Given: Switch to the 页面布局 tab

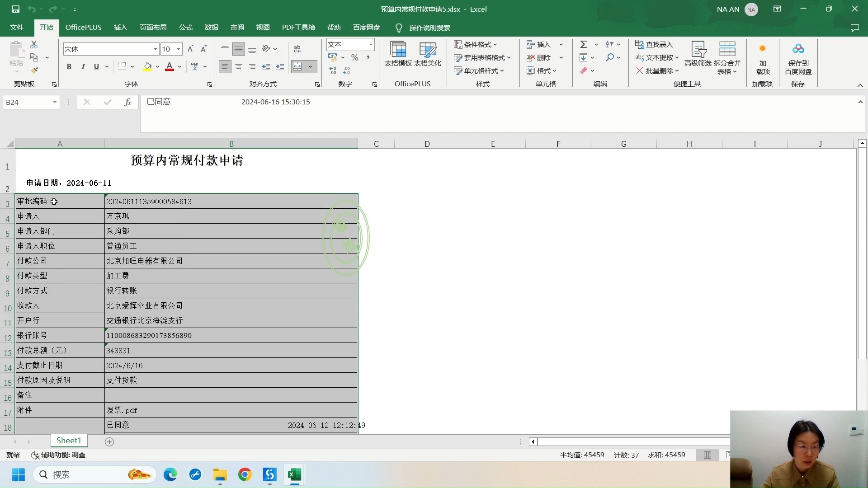Looking at the screenshot, I should pyautogui.click(x=153, y=28).
